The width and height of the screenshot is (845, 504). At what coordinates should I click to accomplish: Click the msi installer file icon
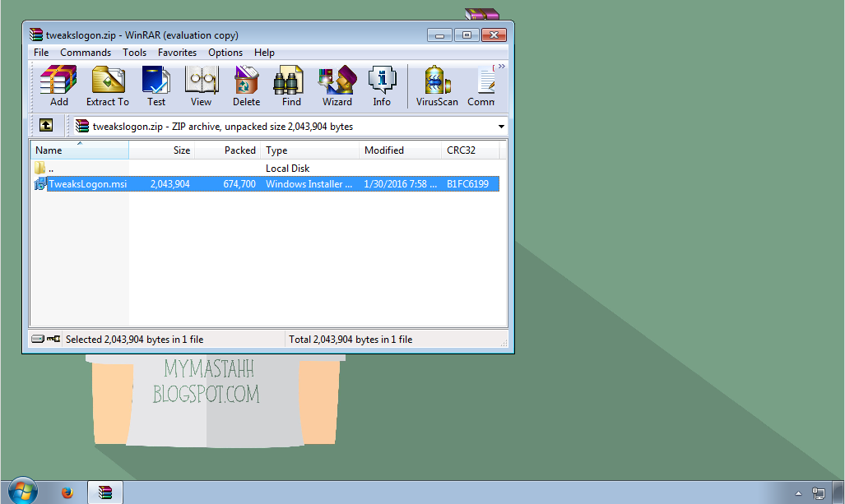(x=39, y=184)
